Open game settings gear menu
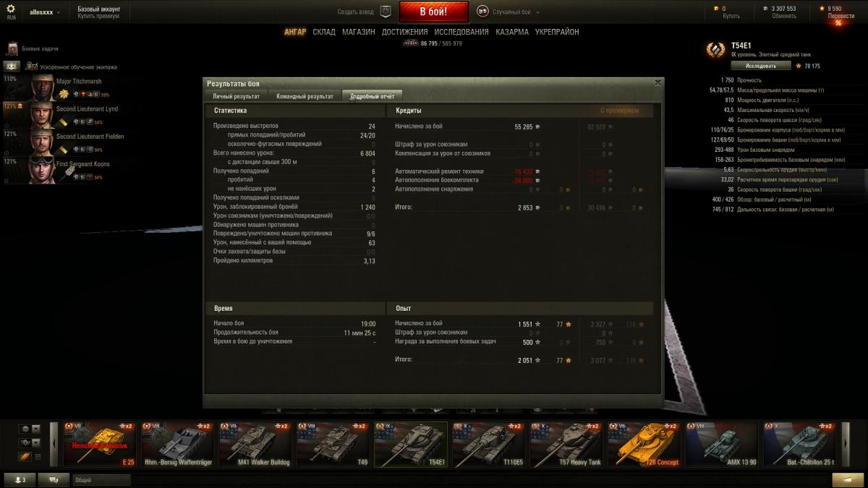The height and width of the screenshot is (488, 868). pyautogui.click(x=11, y=9)
